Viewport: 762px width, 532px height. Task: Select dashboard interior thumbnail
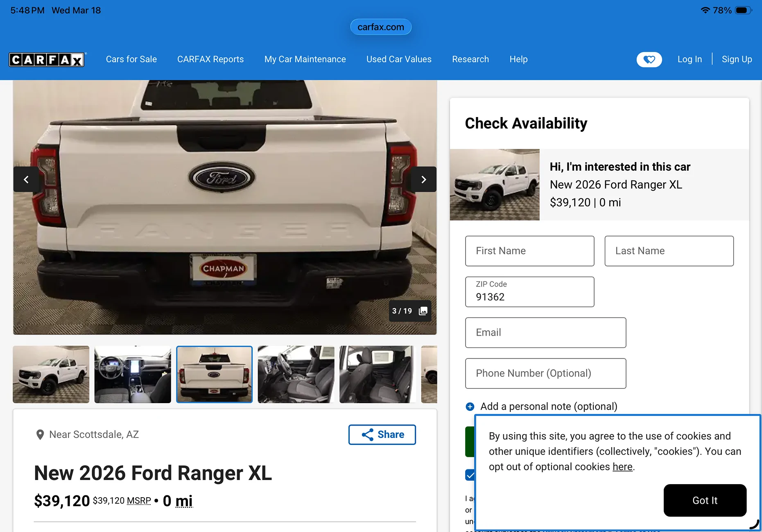pyautogui.click(x=133, y=374)
